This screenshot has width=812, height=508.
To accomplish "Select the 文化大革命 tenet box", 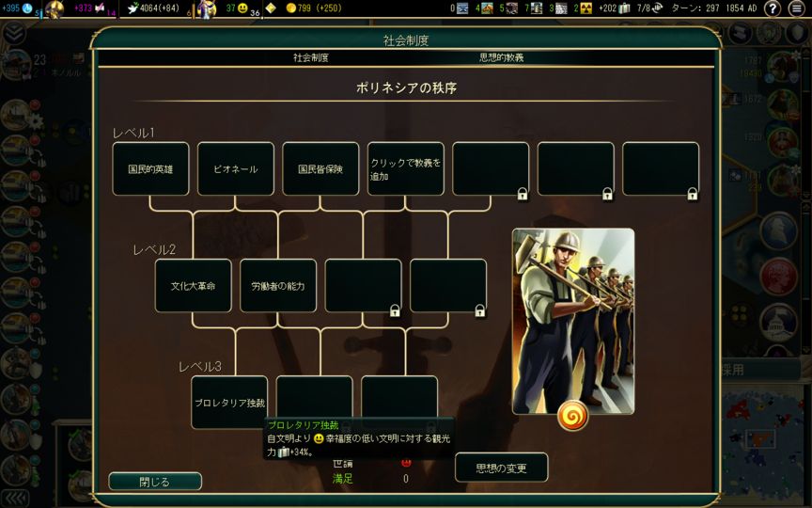I will 193,286.
